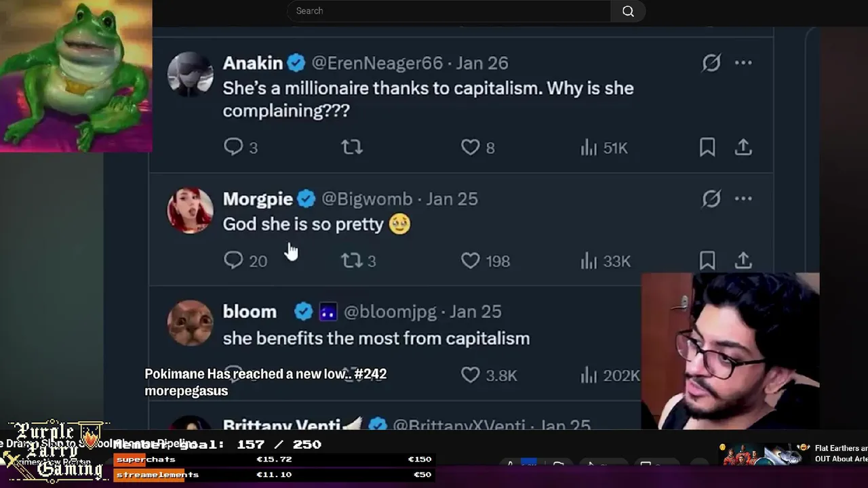Image resolution: width=868 pixels, height=488 pixels.
Task: Reply to Anakin's tweet
Action: coord(233,147)
